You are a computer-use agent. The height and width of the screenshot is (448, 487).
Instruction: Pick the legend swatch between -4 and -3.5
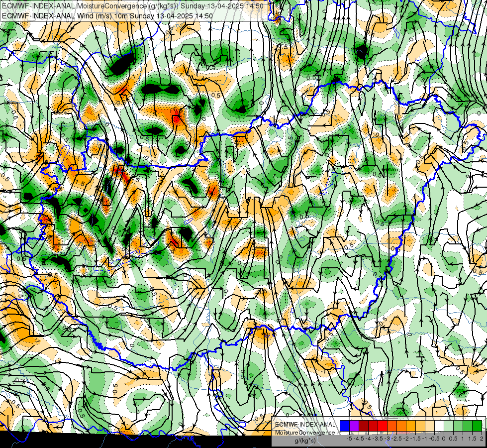tap(373, 426)
